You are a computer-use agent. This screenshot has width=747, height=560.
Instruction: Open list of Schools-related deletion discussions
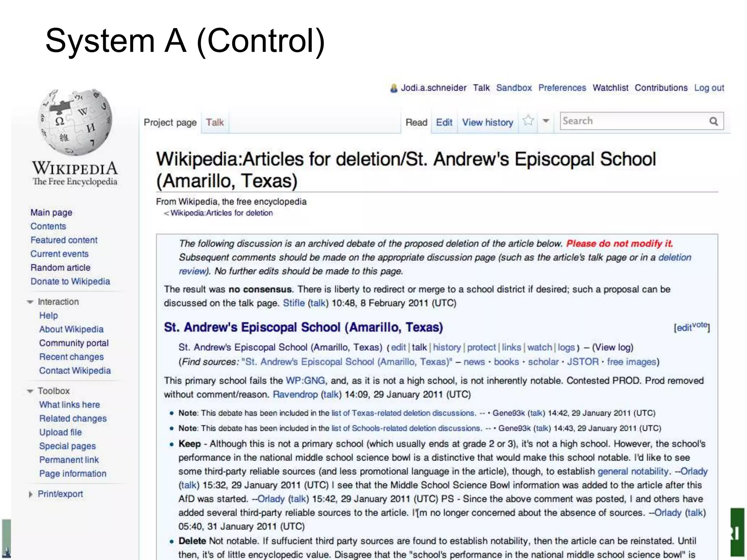406,428
